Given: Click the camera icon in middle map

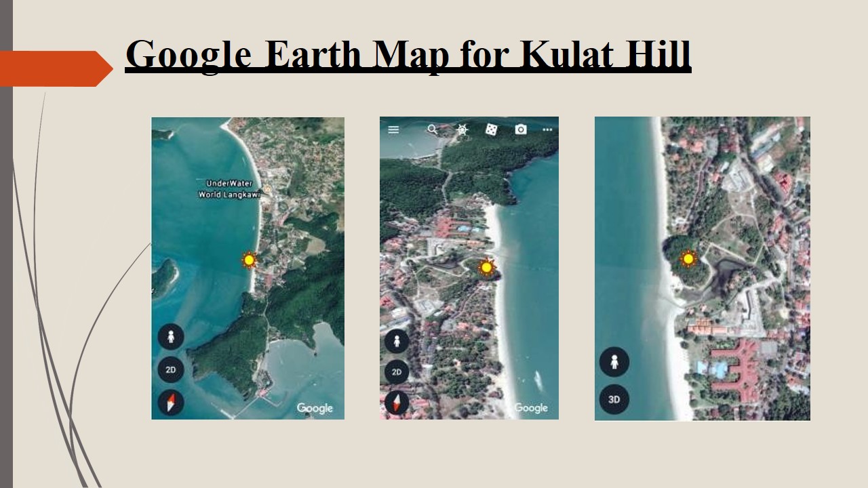Looking at the screenshot, I should (x=521, y=129).
